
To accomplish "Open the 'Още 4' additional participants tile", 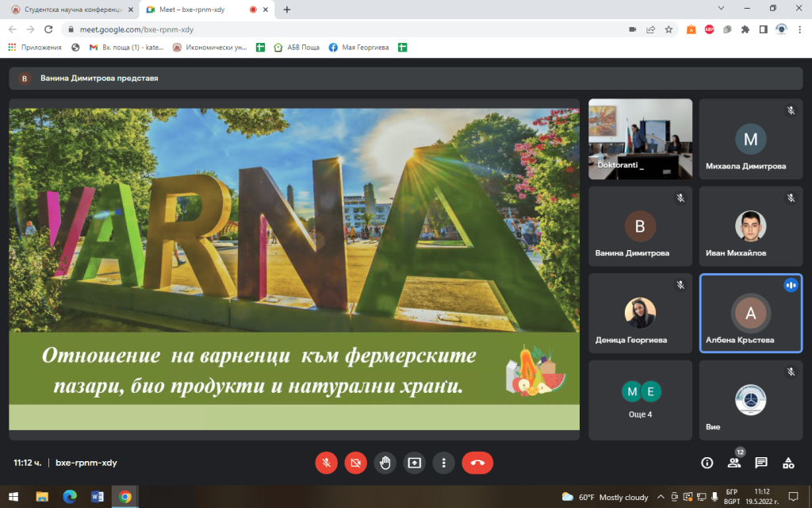I will click(640, 400).
